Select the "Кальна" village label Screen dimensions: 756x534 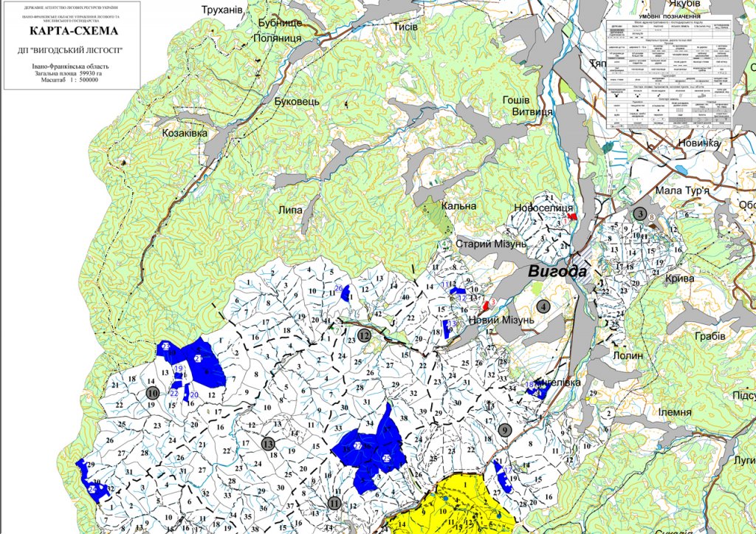[459, 206]
